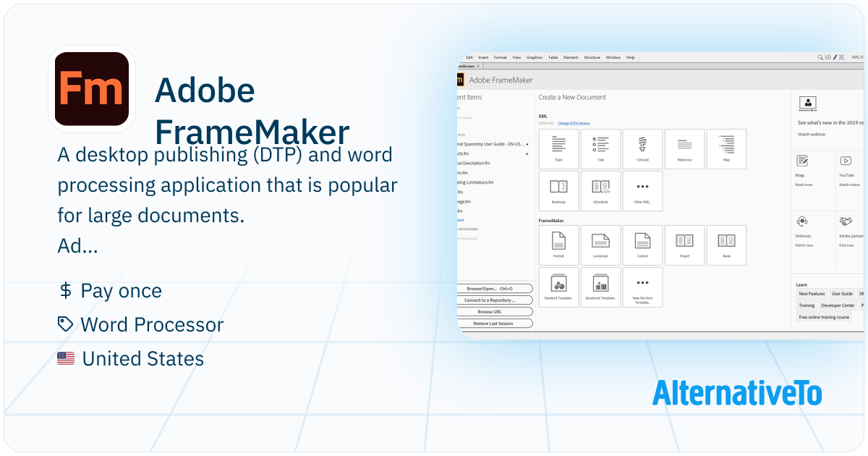The height and width of the screenshot is (456, 868).
Task: Create a Custom FrameMaker document
Action: (x=642, y=245)
